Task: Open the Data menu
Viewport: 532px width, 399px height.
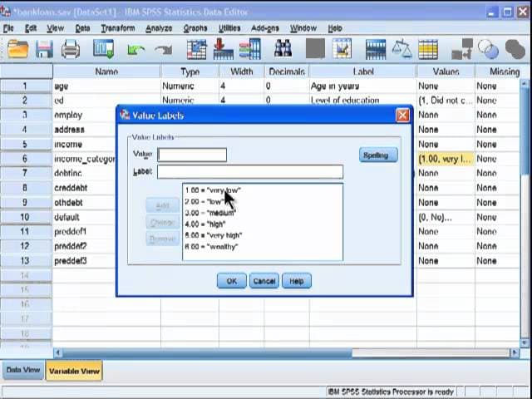Action: [x=82, y=28]
